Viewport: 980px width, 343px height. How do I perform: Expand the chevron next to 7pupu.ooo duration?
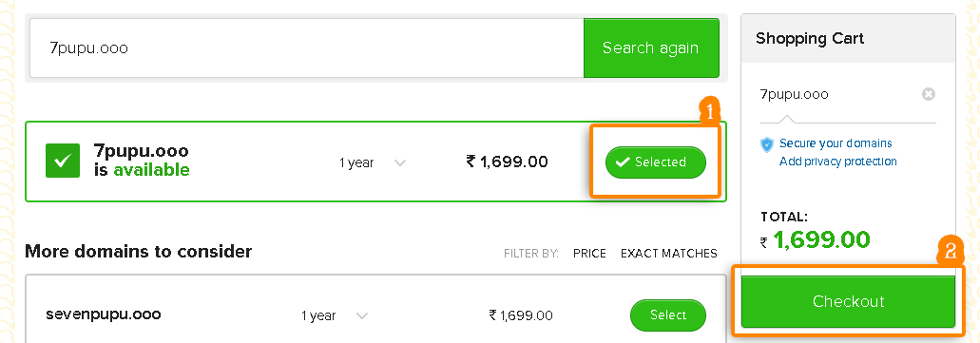pyautogui.click(x=400, y=163)
